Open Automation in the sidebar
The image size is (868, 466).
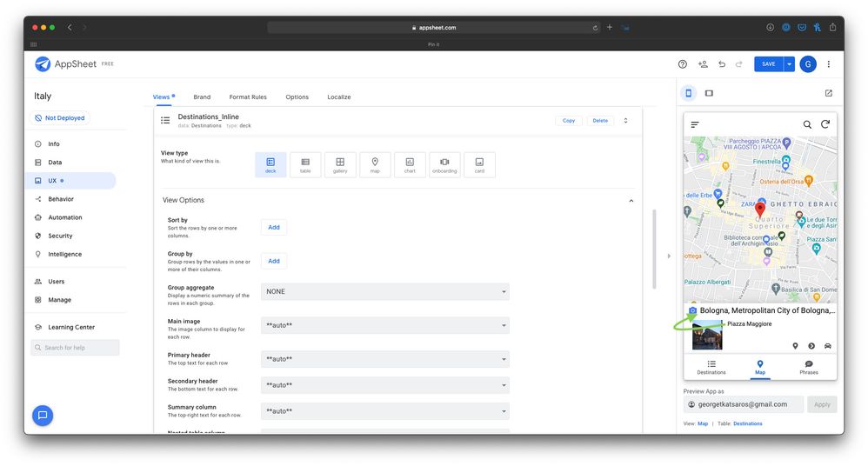click(64, 217)
